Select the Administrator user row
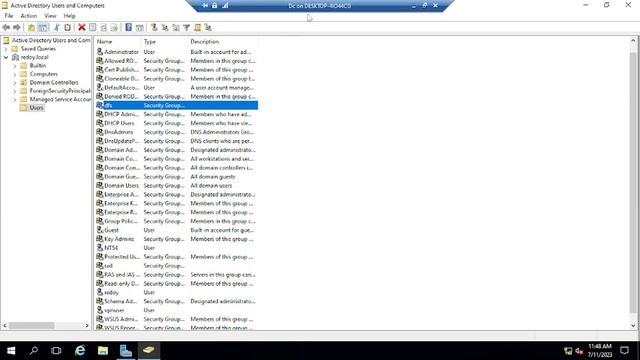The image size is (640, 360). tap(176, 52)
